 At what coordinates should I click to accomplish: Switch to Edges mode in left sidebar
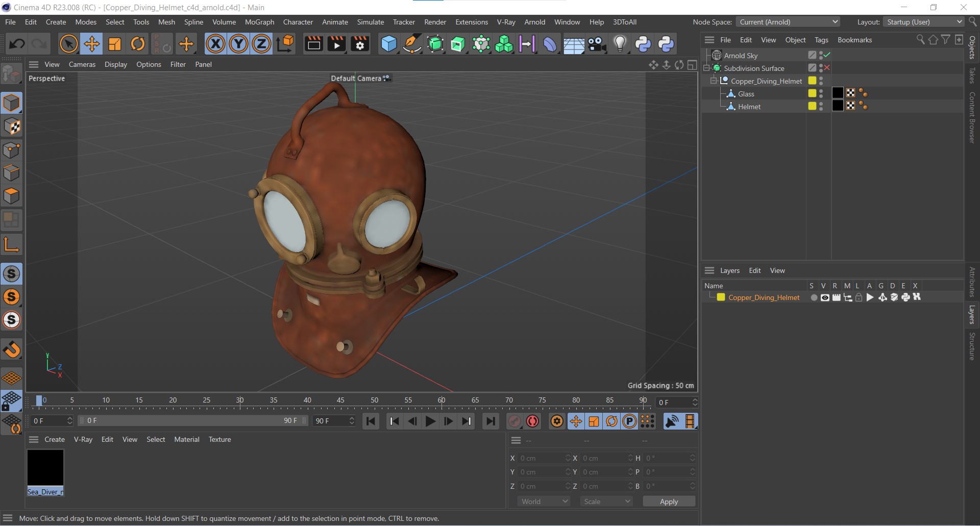[11, 173]
